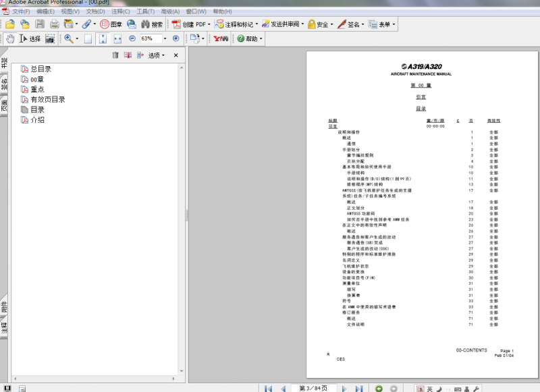This screenshot has width=540, height=392.
Task: Open the 介绍 bookmark
Action: (38, 120)
